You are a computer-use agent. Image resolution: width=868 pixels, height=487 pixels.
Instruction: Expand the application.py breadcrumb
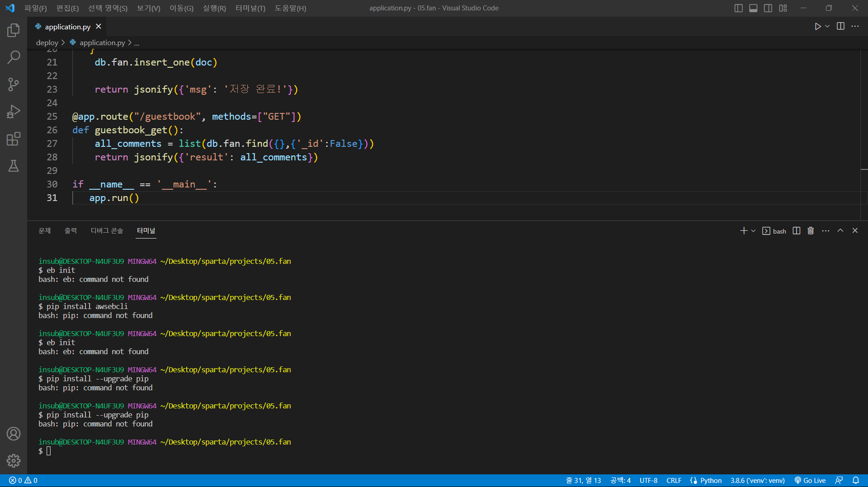pyautogui.click(x=102, y=42)
